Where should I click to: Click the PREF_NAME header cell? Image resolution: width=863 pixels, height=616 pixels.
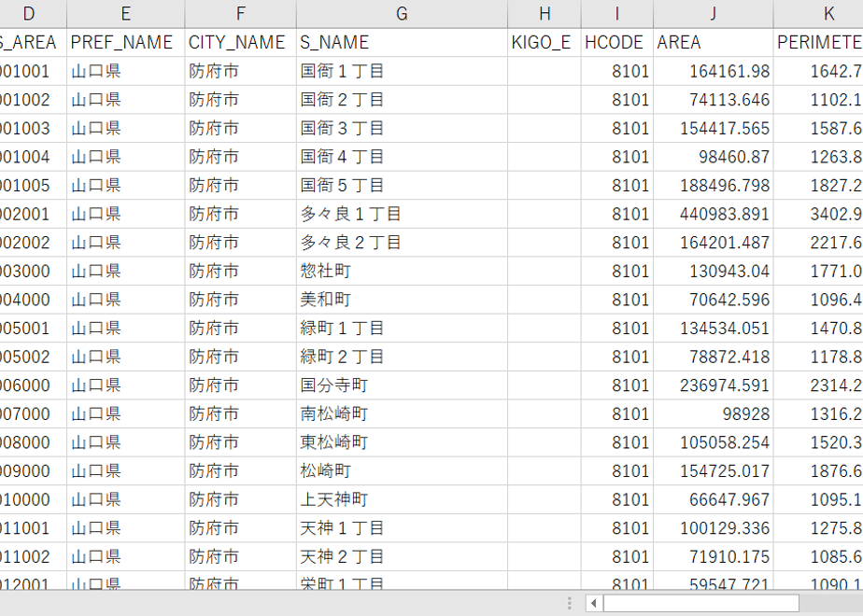pos(125,42)
